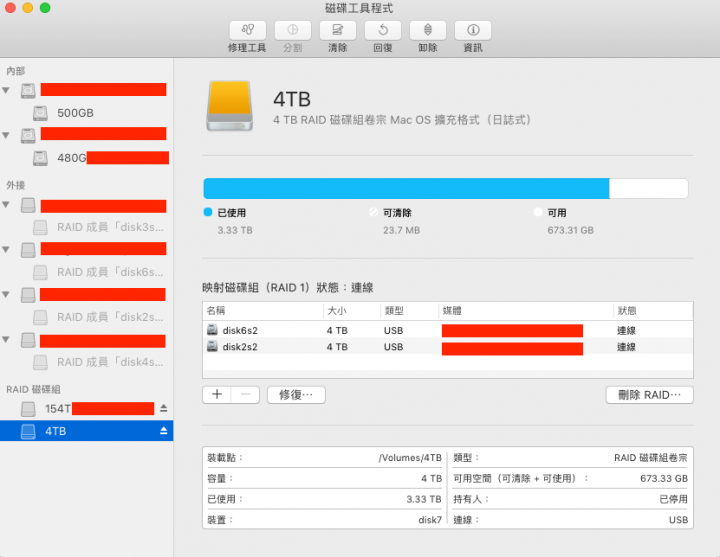The height and width of the screenshot is (557, 720).
Task: Click the 可清除 legend swatch
Action: pyautogui.click(x=373, y=212)
